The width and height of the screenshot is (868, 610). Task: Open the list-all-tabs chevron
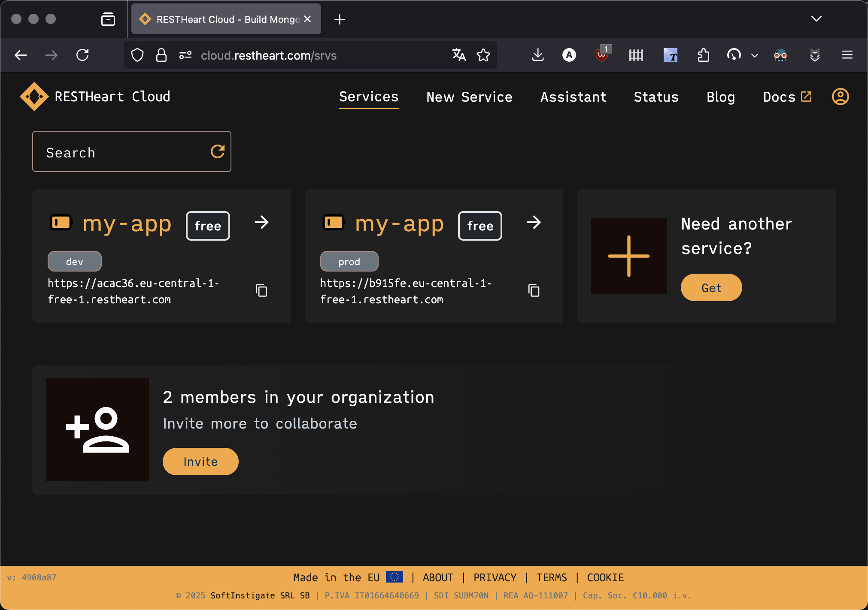[x=816, y=19]
